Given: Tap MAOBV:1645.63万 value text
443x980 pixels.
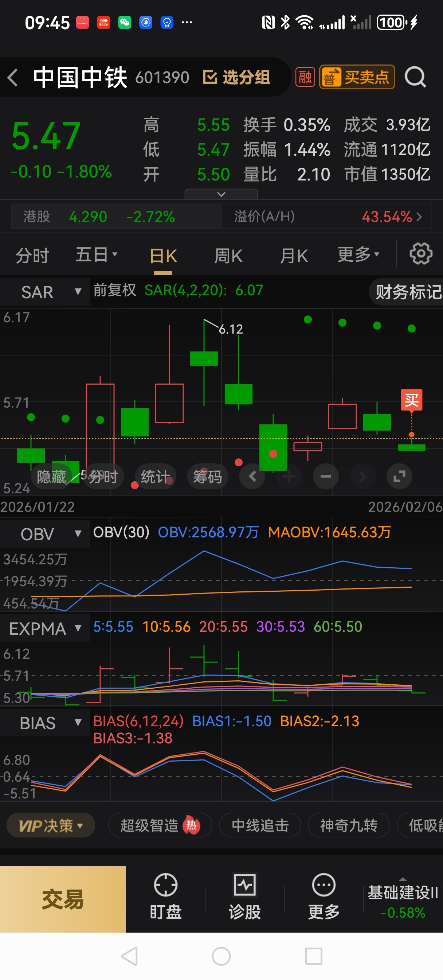Looking at the screenshot, I should coord(329,532).
